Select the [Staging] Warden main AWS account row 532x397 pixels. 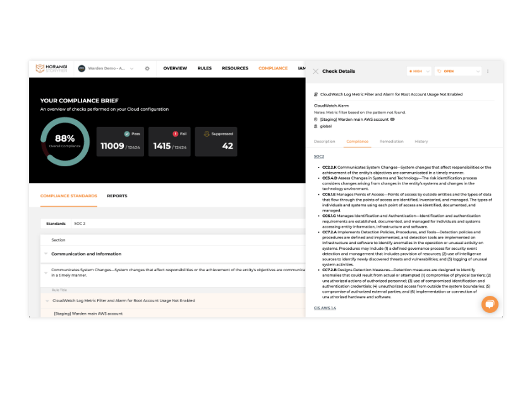[173, 314]
